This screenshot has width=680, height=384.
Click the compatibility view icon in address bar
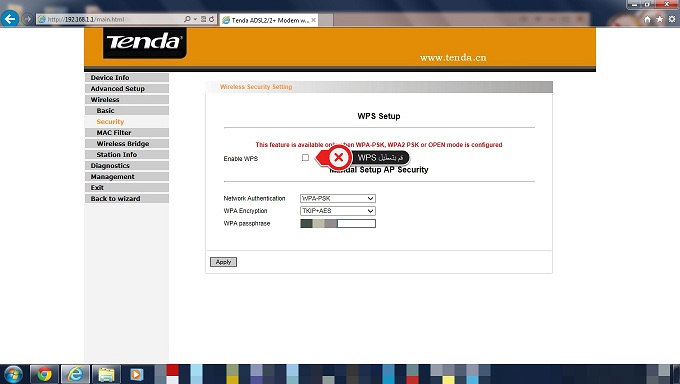coord(203,19)
